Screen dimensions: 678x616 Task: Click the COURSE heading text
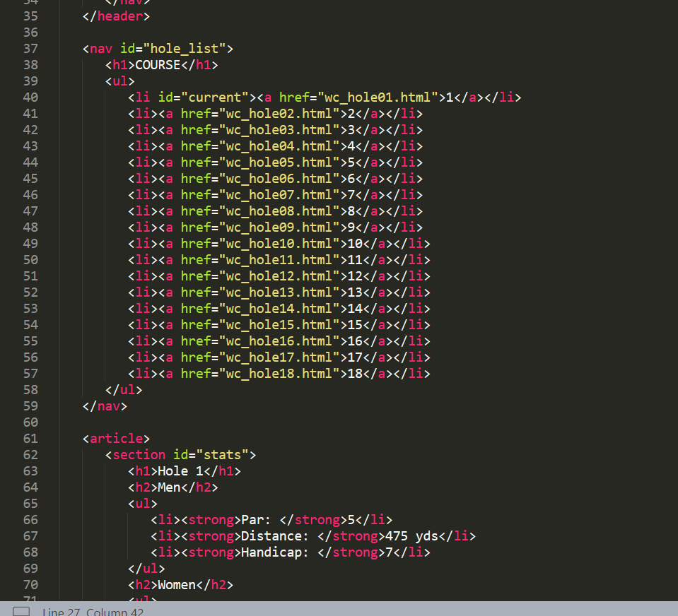click(x=158, y=65)
